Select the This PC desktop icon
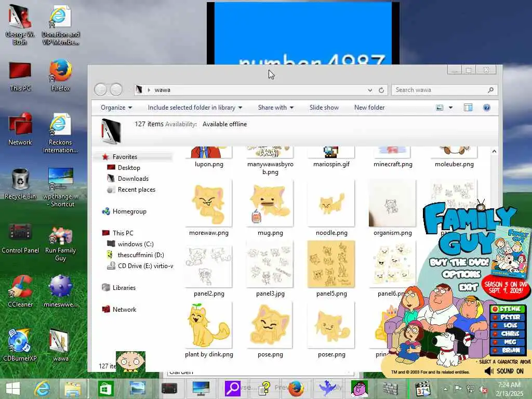Viewport: 532px width, 399px height. pyautogui.click(x=20, y=76)
